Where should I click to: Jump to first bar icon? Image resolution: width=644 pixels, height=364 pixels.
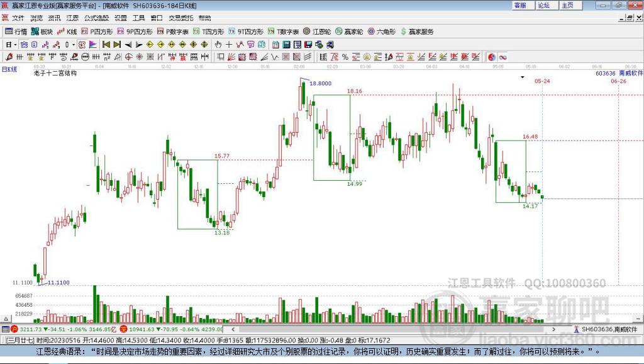click(106, 45)
